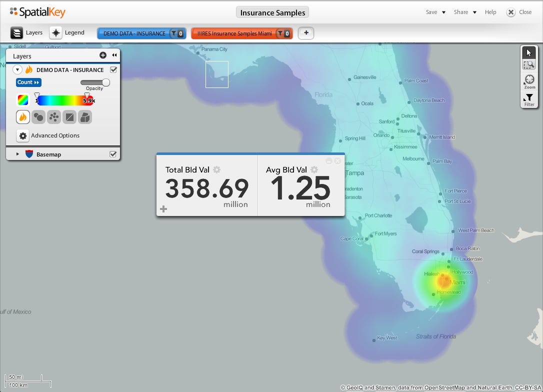Open the rainbow color palette swatch
Viewport: 543px width, 392px height.
(23, 100)
